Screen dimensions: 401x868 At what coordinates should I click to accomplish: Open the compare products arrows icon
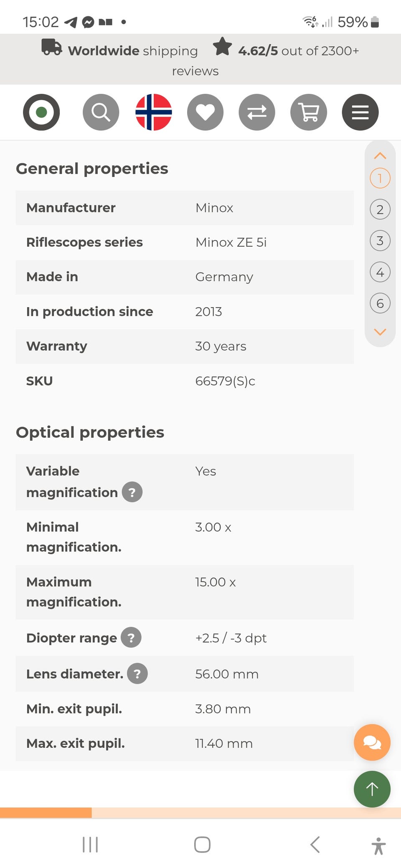point(257,112)
